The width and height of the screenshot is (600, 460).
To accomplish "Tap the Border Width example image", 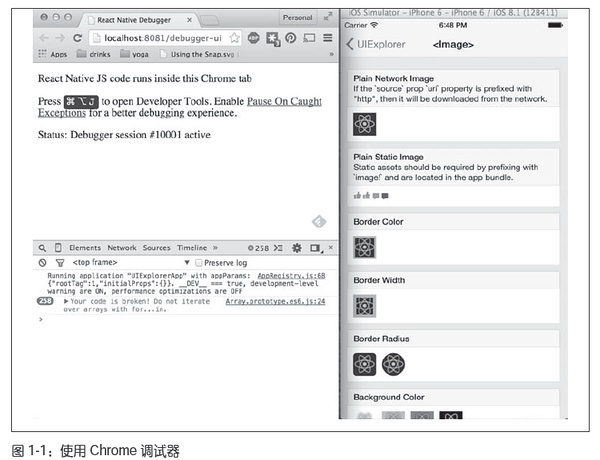I will point(364,306).
